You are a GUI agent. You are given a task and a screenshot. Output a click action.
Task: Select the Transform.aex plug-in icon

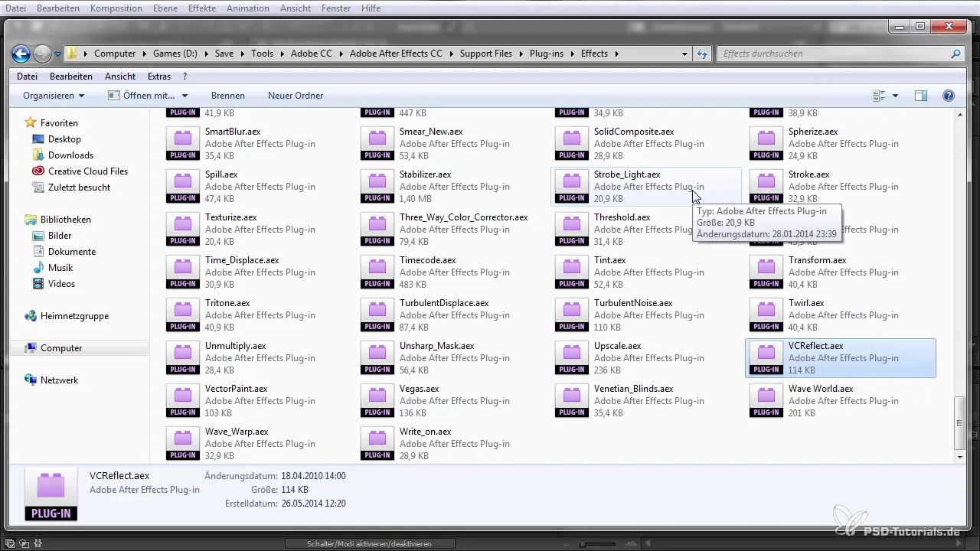tap(766, 272)
